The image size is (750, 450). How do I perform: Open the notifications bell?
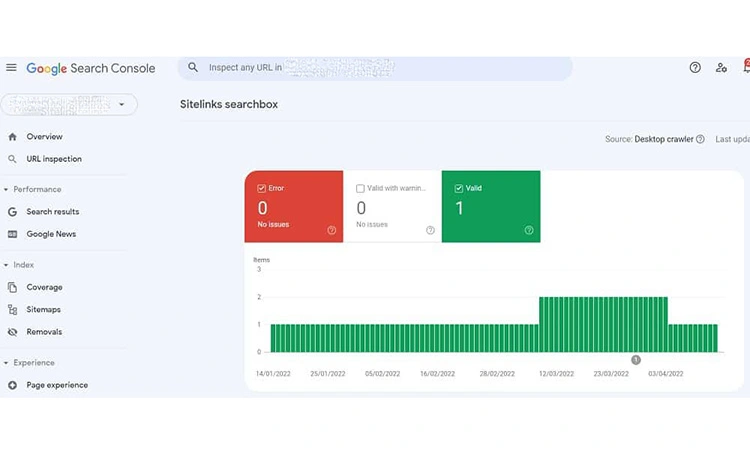746,66
